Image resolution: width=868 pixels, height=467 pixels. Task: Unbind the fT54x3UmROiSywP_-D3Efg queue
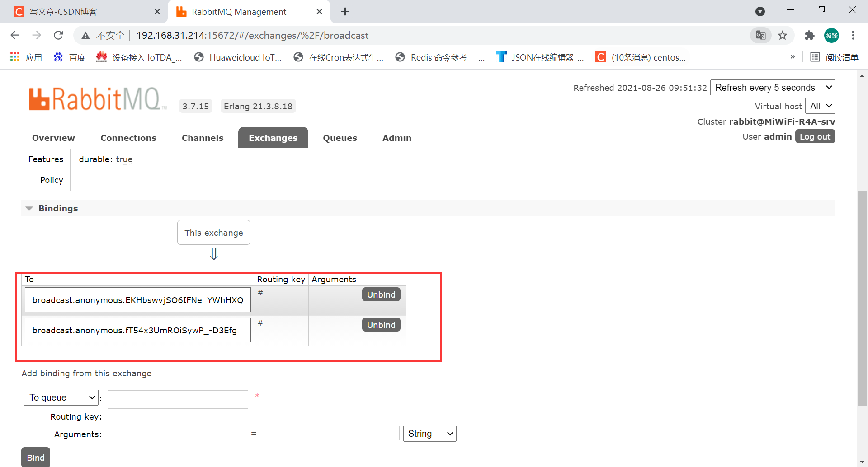(381, 325)
